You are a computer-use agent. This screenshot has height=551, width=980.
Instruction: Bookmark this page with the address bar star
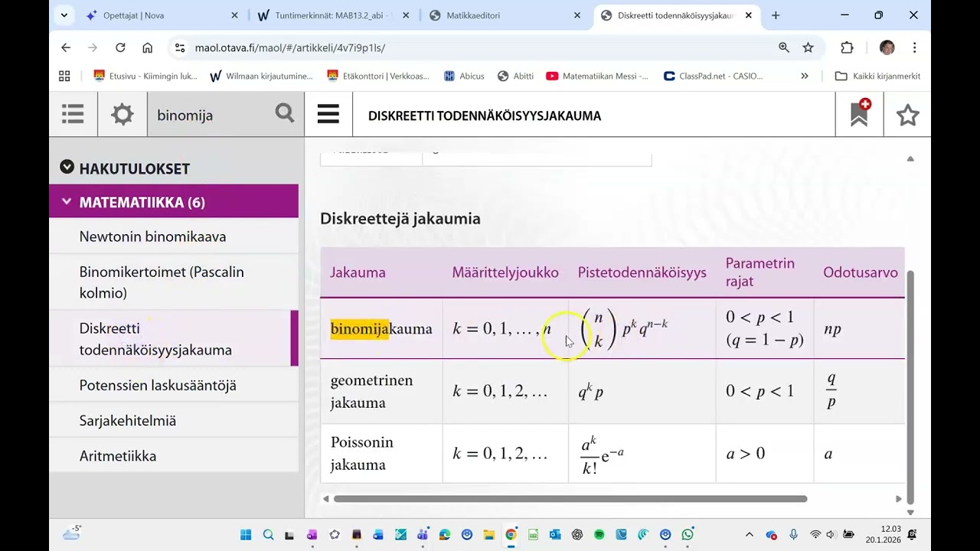(808, 47)
